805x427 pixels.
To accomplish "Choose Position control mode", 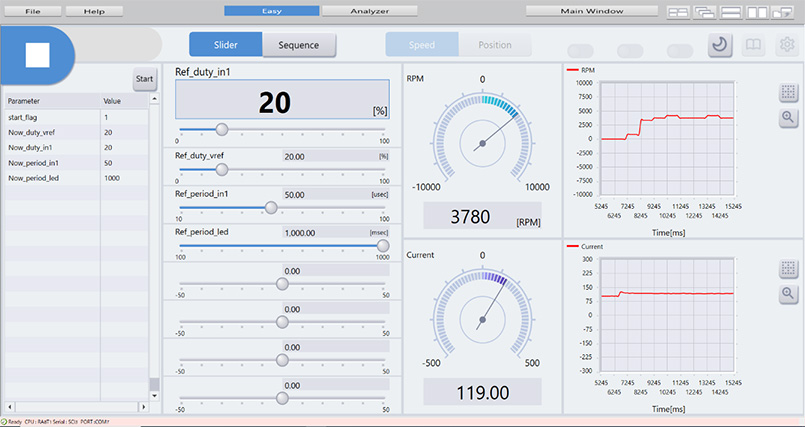I will coord(495,45).
